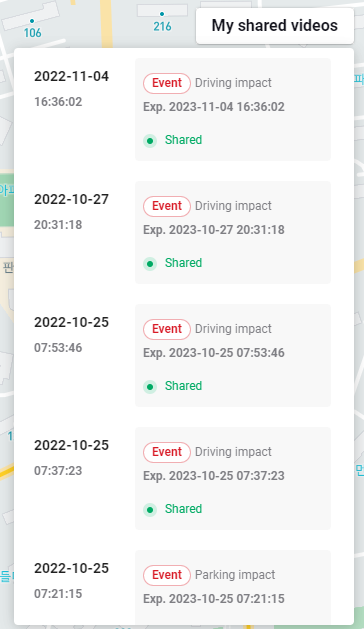Open the My shared videos button

pos(275,26)
